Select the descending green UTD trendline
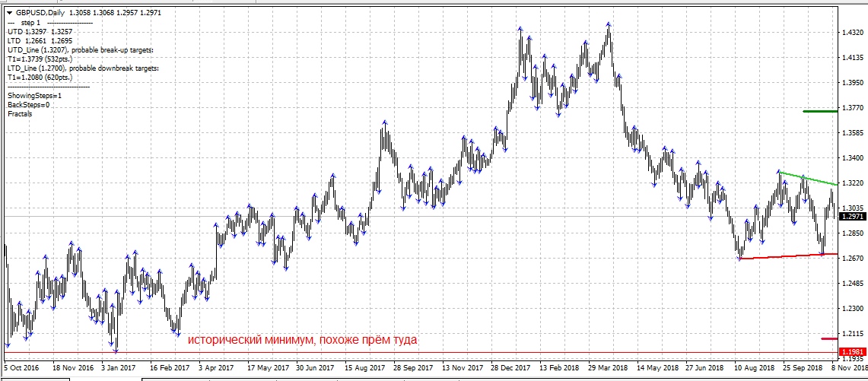 pyautogui.click(x=806, y=179)
